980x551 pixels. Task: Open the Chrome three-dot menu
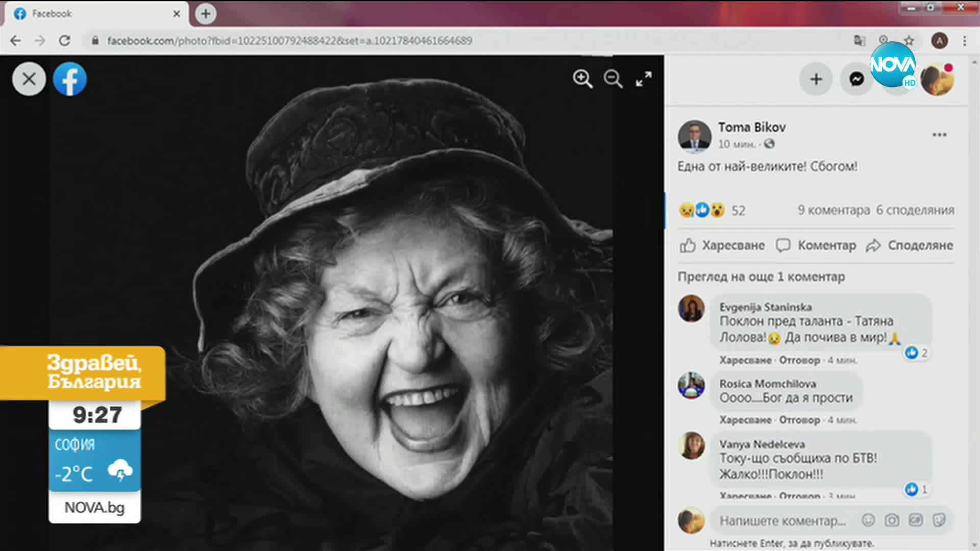click(x=965, y=41)
